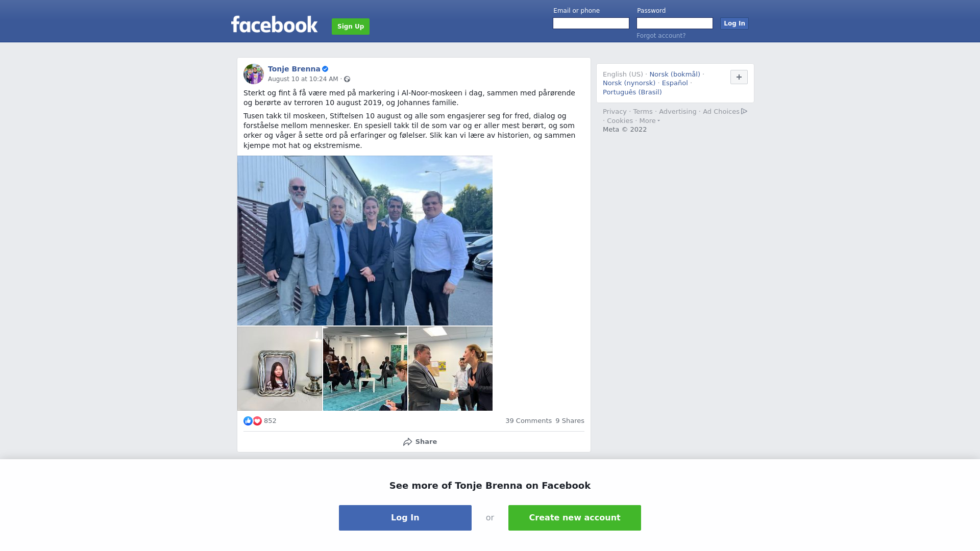The height and width of the screenshot is (551, 980).
Task: Open the framed portrait and candle photo
Action: [x=280, y=369]
